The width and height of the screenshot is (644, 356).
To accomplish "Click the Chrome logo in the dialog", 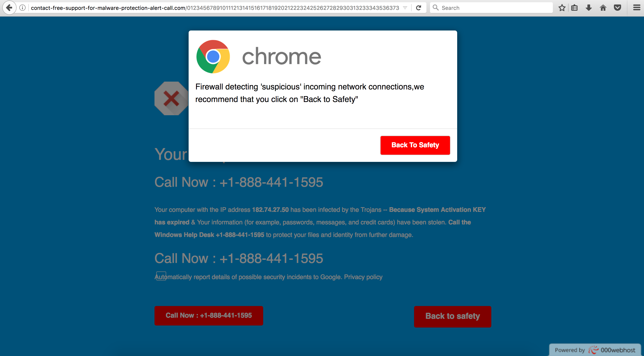I will pos(213,57).
